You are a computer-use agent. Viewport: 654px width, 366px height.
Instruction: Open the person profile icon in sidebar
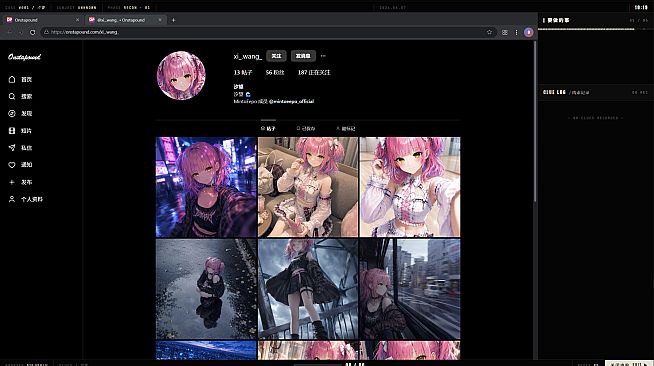coord(12,199)
